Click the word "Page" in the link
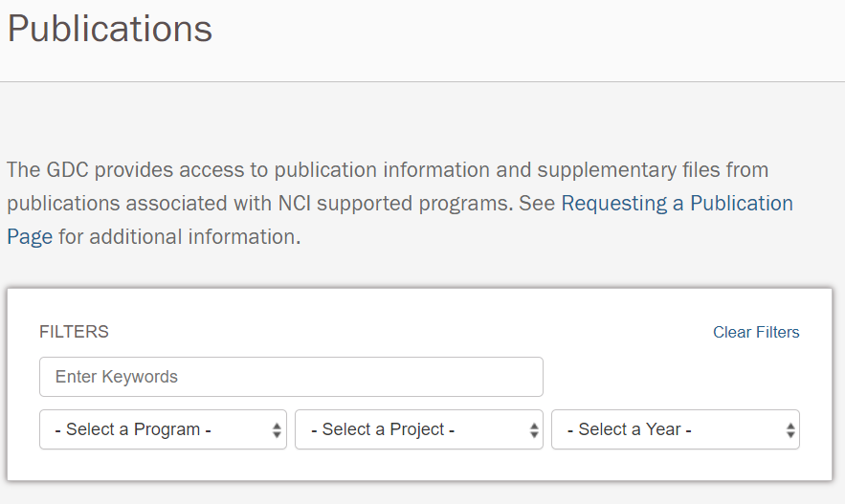Viewport: 845px width, 504px height. click(x=30, y=236)
